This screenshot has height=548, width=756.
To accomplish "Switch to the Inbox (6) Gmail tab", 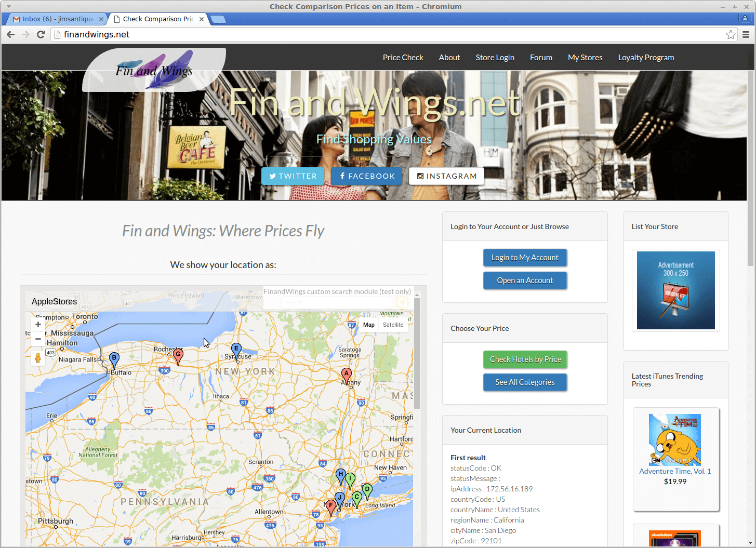I will (x=57, y=19).
